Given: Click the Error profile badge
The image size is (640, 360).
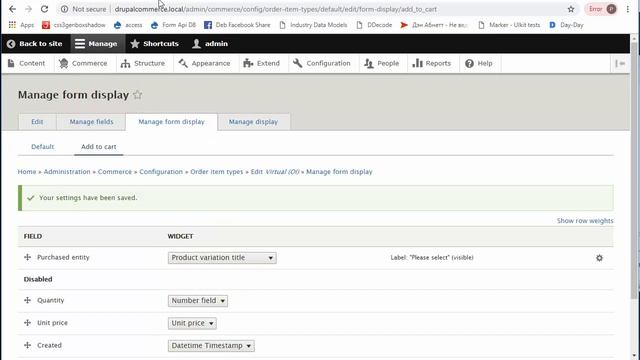Looking at the screenshot, I should click(602, 9).
